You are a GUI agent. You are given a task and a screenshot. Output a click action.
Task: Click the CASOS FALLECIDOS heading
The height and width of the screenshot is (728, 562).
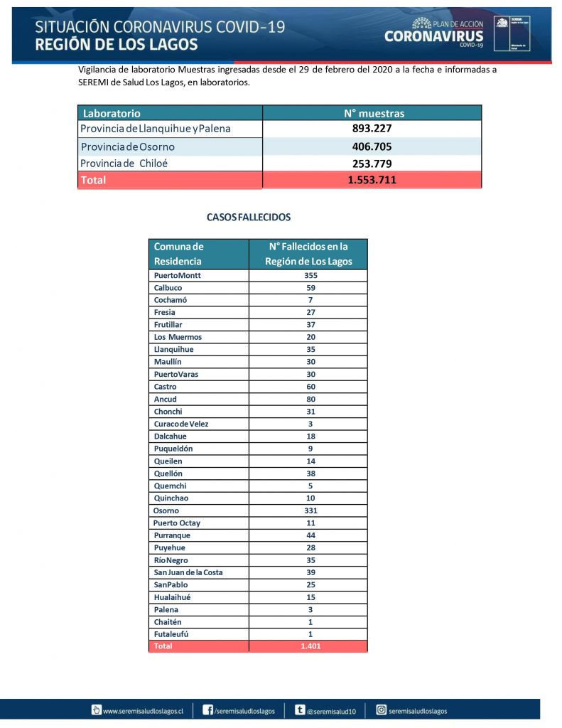click(x=249, y=217)
